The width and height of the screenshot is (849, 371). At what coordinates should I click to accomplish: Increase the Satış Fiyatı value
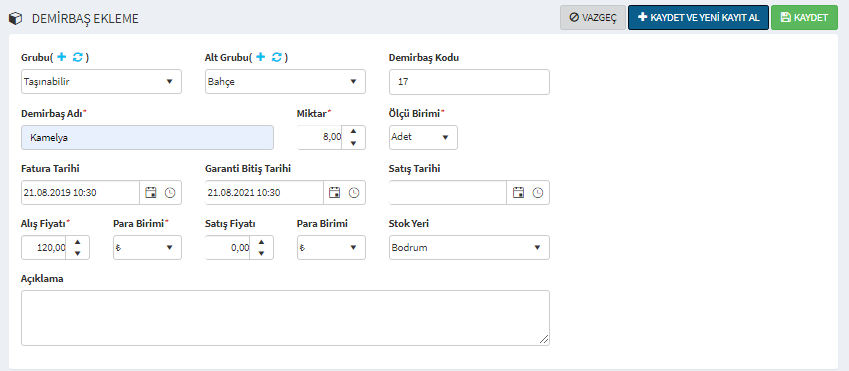(262, 242)
